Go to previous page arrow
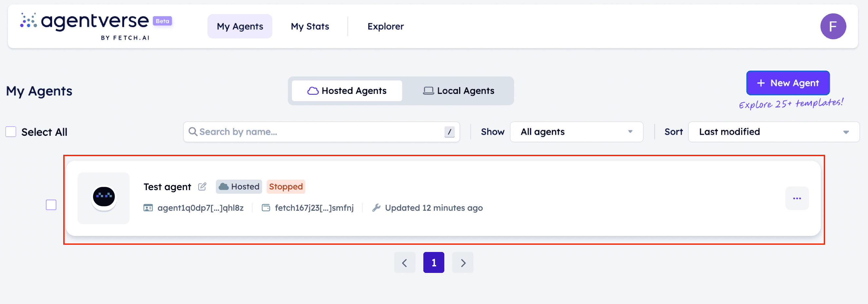Viewport: 868px width, 304px height. [404, 262]
